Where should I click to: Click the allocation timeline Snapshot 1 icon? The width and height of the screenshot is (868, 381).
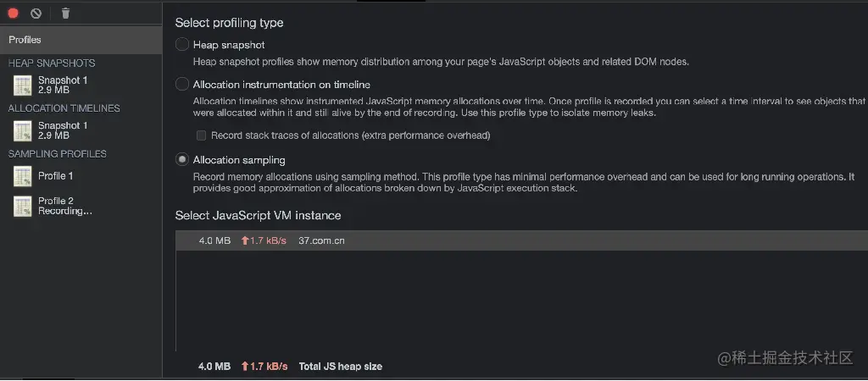22,130
